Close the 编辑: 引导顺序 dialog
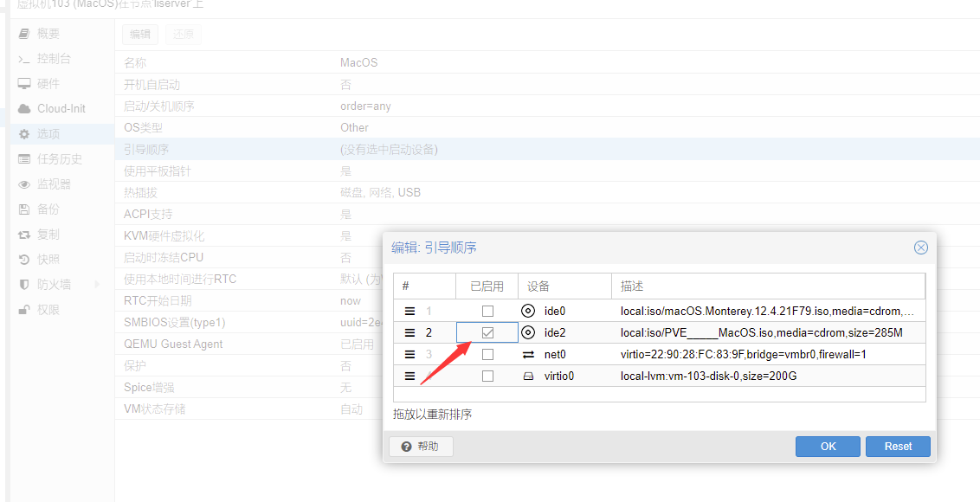This screenshot has width=980, height=502. (x=920, y=248)
